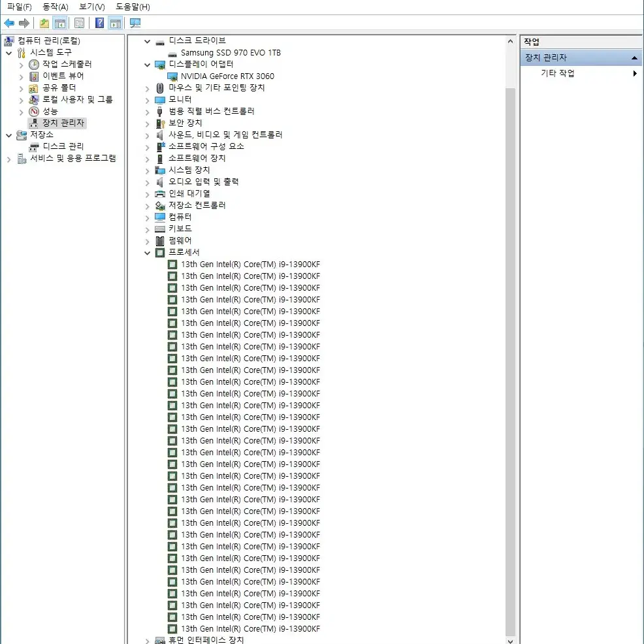Click the 키보드 keyboard icon
Screen dimensions: 644x644
(x=160, y=229)
